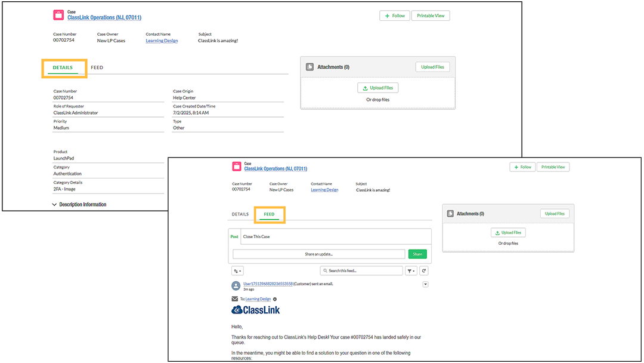Click subject ClassLink is amazing! in Feed view
644x363 pixels.
(373, 190)
